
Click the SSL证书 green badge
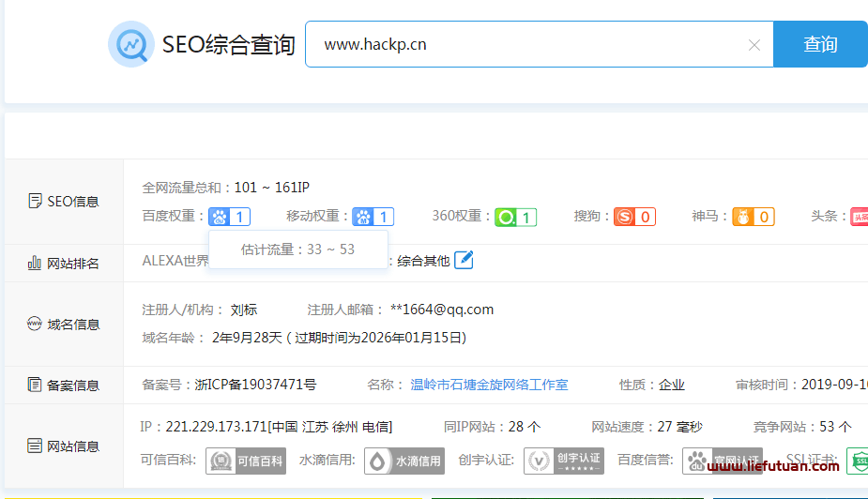(858, 461)
